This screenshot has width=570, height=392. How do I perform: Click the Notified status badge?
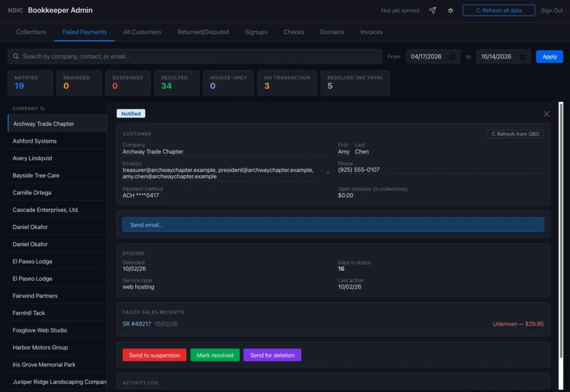tap(131, 114)
